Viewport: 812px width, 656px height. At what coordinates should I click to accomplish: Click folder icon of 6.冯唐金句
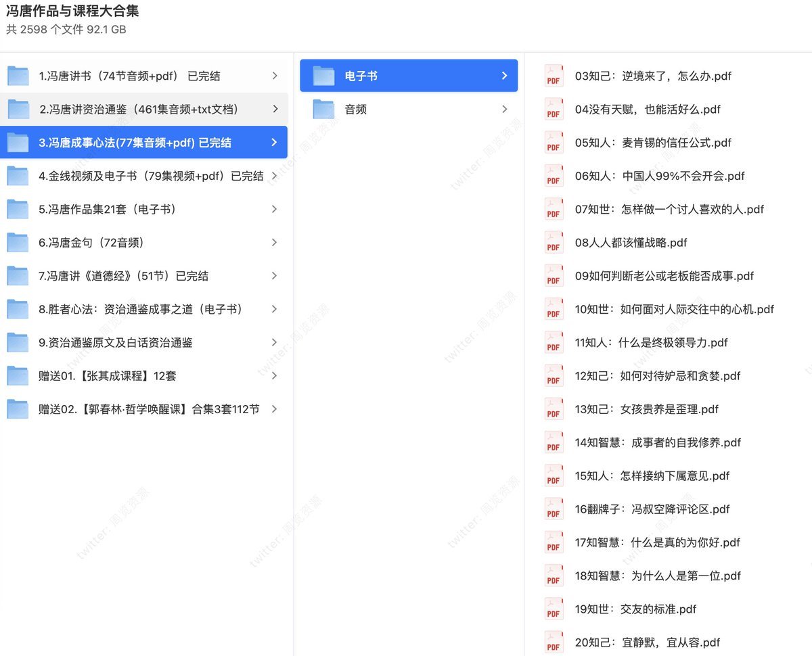18,242
